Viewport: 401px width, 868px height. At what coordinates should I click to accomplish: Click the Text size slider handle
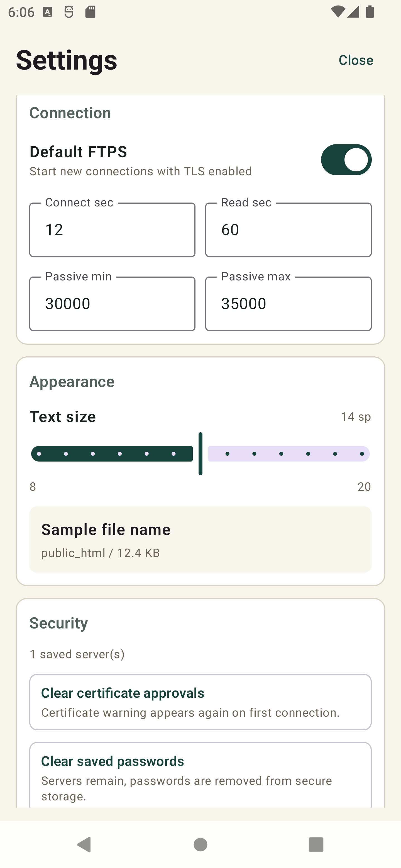[200, 453]
